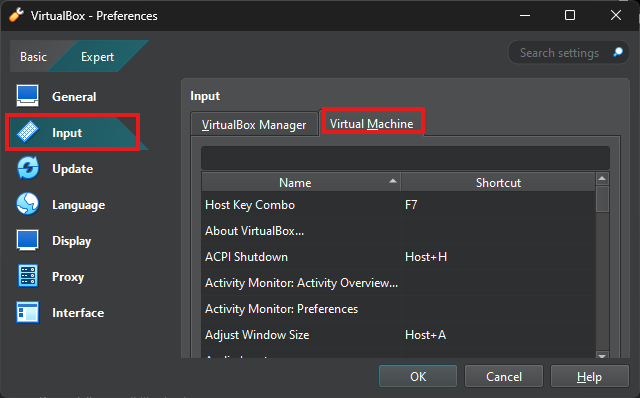Click the Language globe icon

pyautogui.click(x=28, y=204)
